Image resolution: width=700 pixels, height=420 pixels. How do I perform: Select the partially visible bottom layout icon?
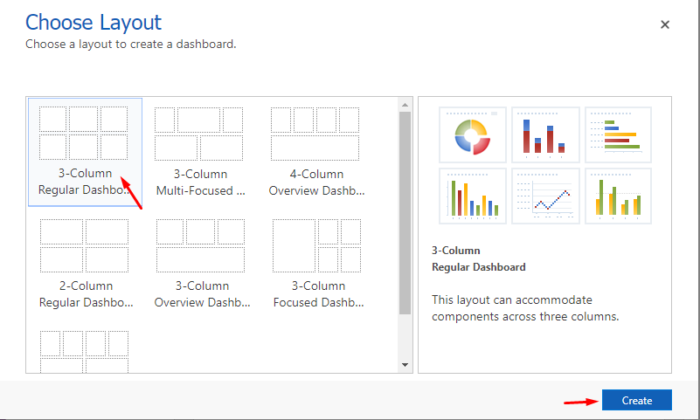(84, 352)
